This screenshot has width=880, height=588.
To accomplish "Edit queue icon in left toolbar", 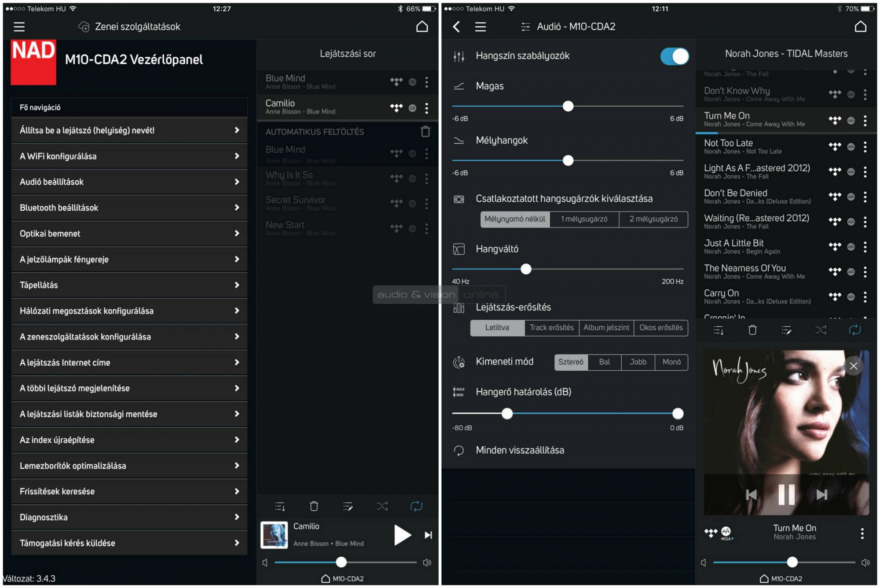I will tap(348, 506).
